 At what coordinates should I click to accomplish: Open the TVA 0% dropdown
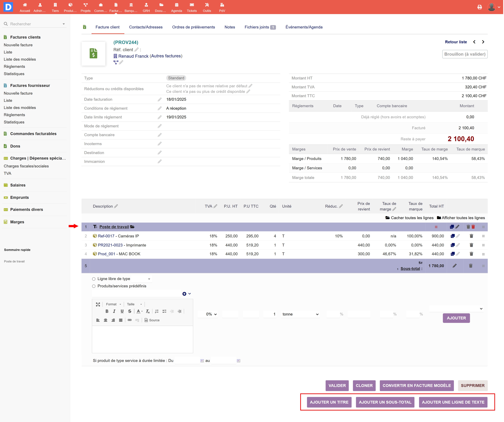(x=211, y=314)
